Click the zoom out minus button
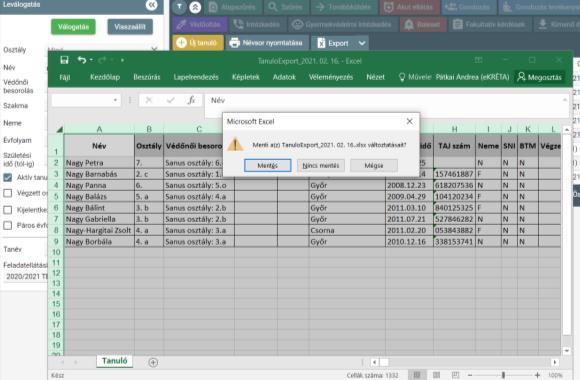Image resolution: width=580 pixels, height=380 pixels. tap(470, 375)
